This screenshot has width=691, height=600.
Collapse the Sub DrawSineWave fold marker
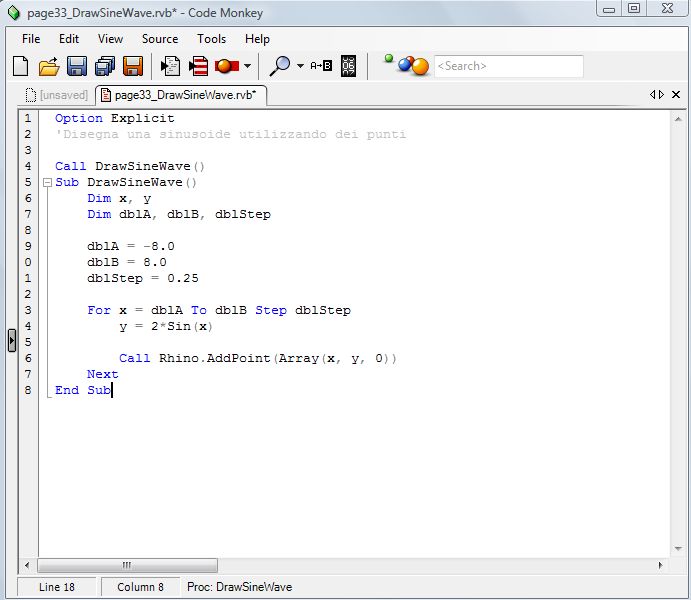(47, 182)
